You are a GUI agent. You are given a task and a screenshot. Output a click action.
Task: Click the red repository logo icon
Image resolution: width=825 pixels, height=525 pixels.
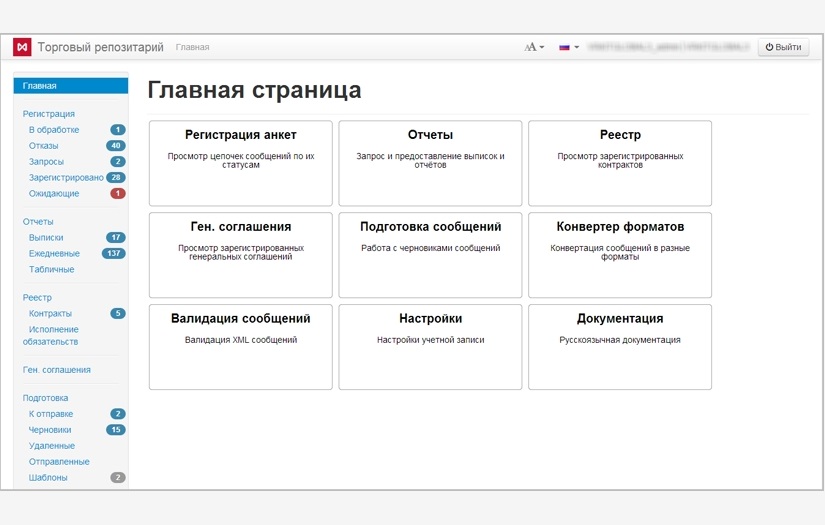point(22,47)
